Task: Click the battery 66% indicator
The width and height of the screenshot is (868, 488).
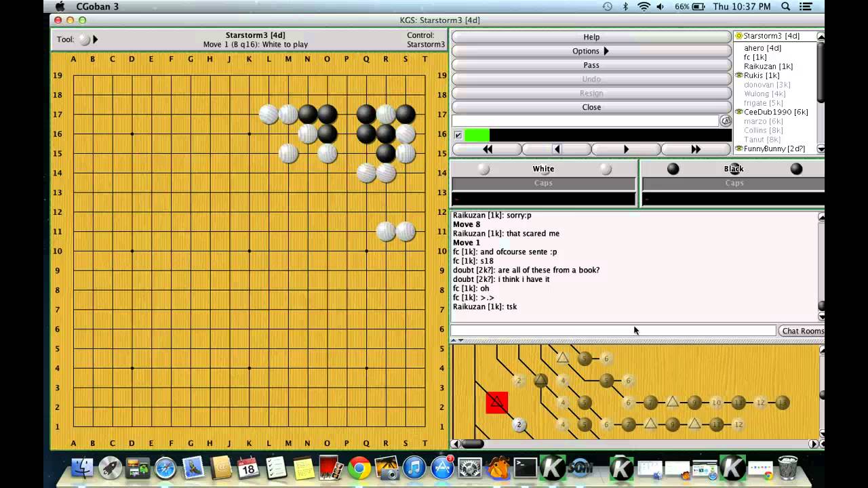Action: pyautogui.click(x=690, y=7)
